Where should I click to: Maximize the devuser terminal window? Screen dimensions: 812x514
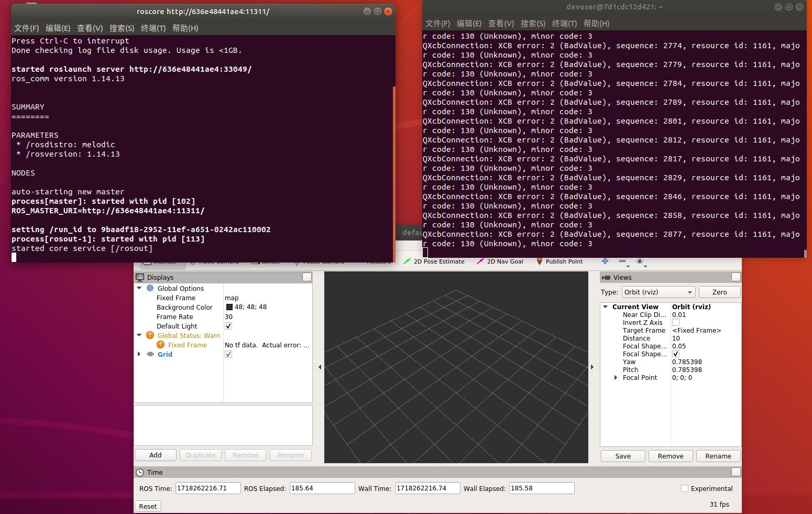pyautogui.click(x=789, y=7)
